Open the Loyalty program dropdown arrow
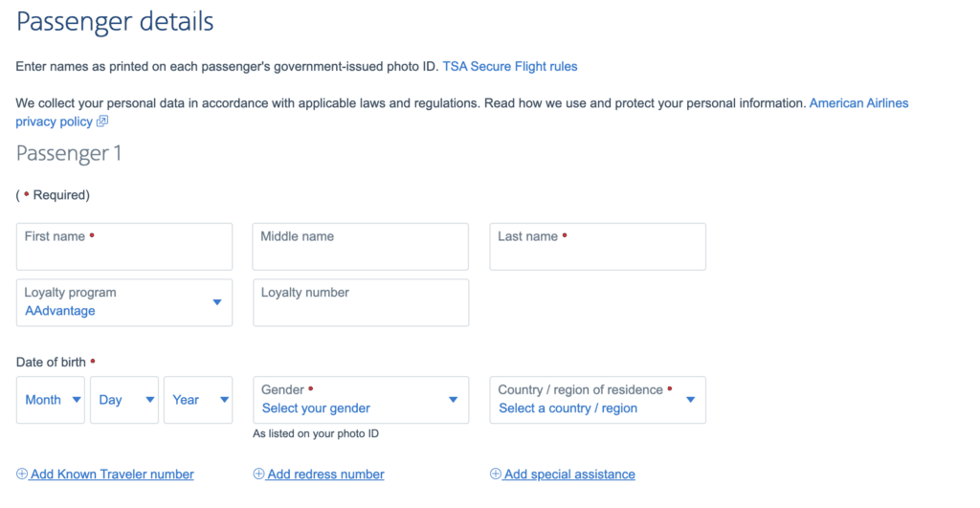980x508 pixels. pos(217,302)
